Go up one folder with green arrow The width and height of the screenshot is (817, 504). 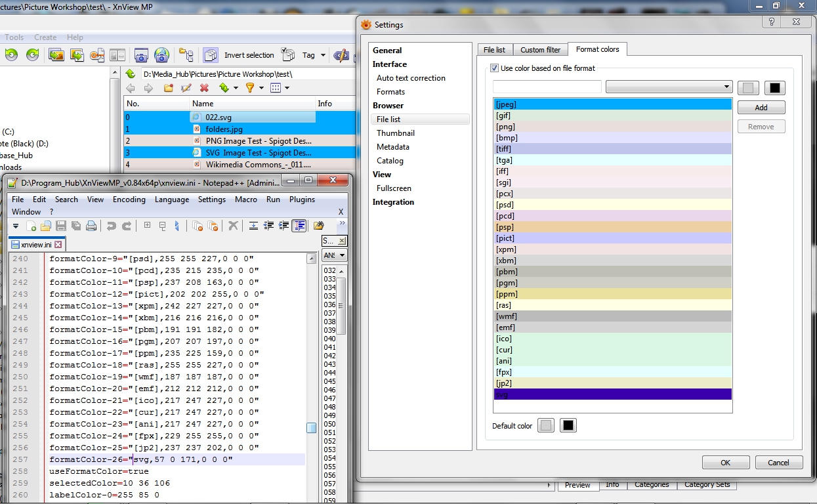(x=130, y=74)
